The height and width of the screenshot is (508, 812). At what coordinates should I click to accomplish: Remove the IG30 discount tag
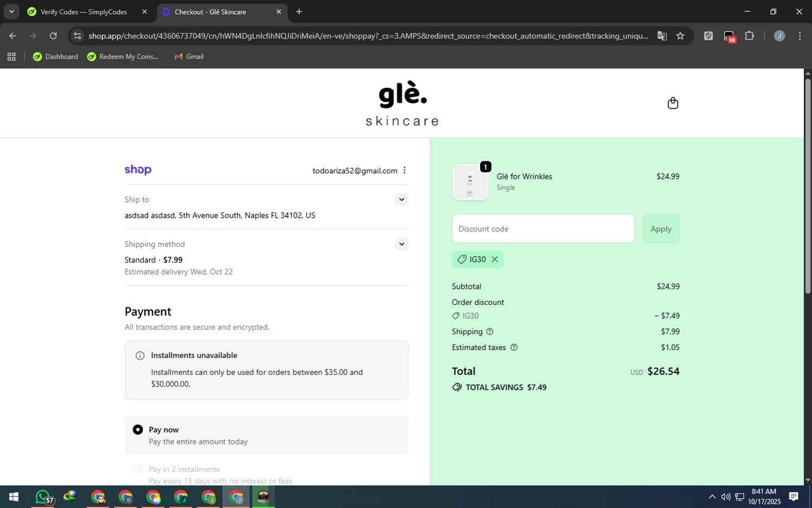[x=494, y=259]
